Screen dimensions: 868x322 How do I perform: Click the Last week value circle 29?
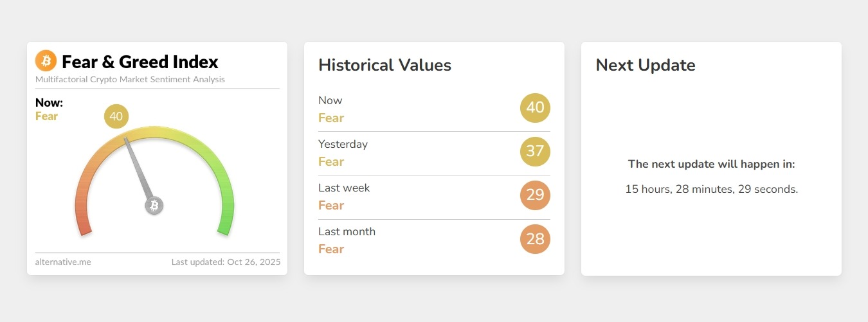tap(535, 195)
